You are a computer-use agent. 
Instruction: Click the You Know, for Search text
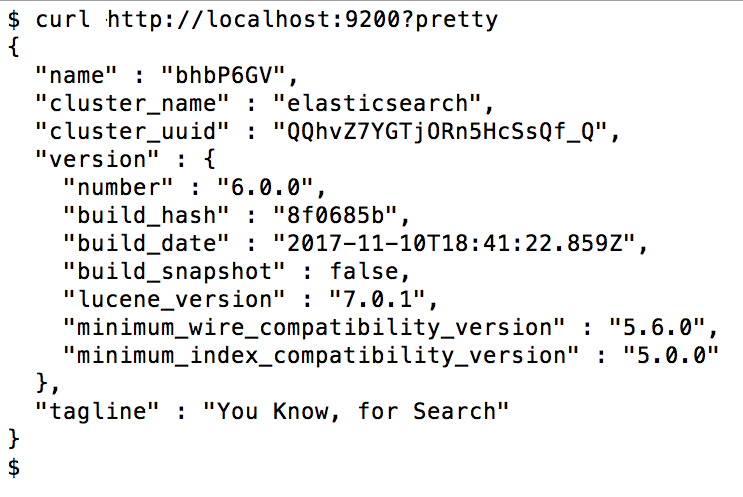356,411
